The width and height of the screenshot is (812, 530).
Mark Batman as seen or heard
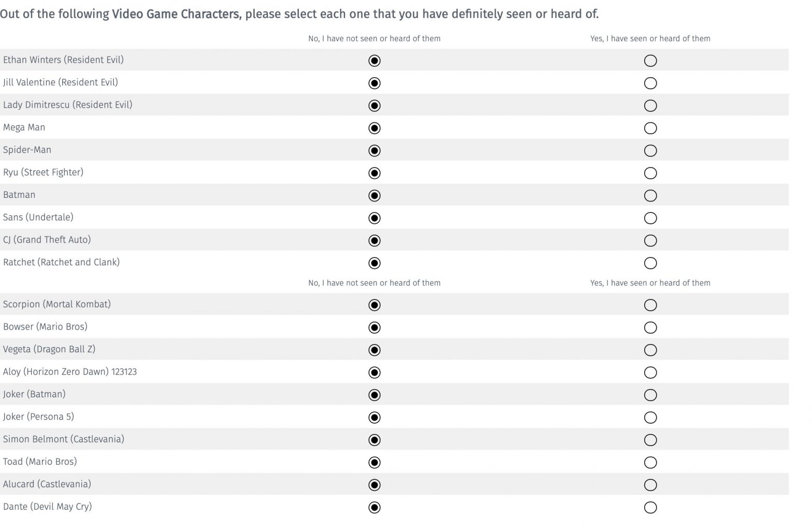(x=650, y=195)
